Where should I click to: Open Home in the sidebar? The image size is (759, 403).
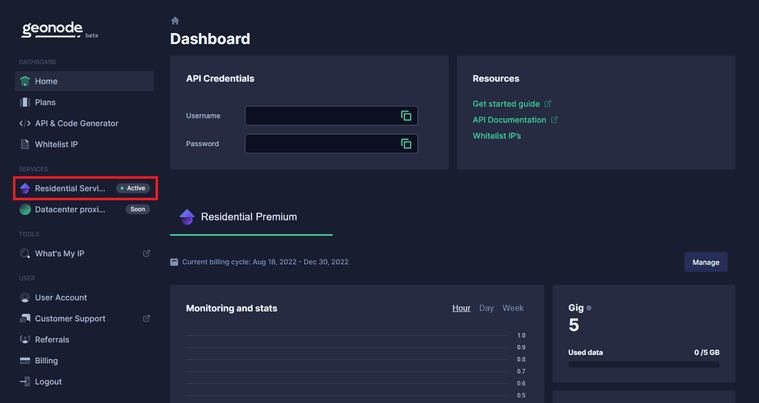coord(85,81)
